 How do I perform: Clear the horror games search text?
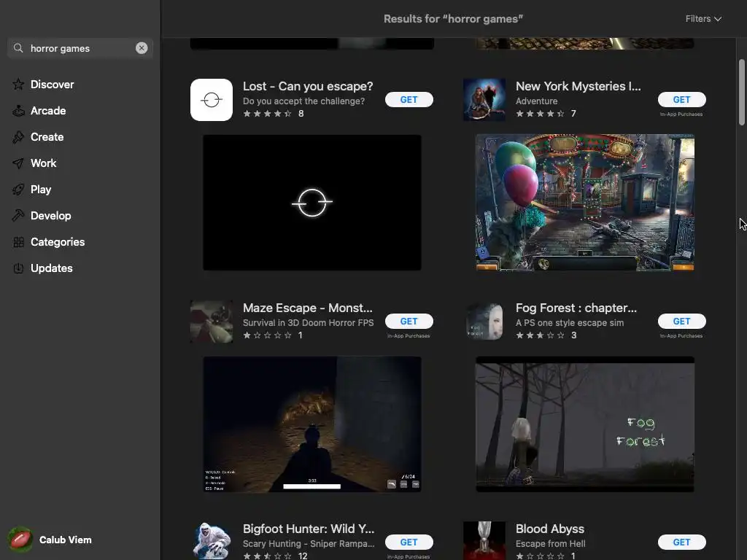point(142,48)
